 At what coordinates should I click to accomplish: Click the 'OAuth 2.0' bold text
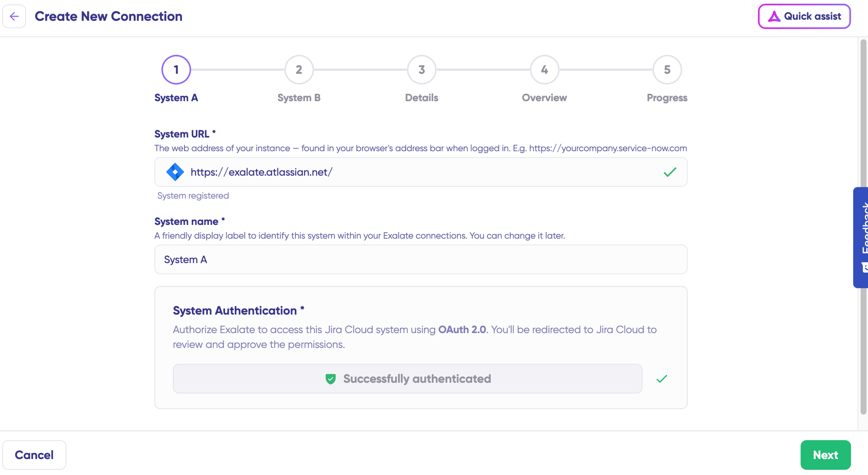tap(462, 330)
